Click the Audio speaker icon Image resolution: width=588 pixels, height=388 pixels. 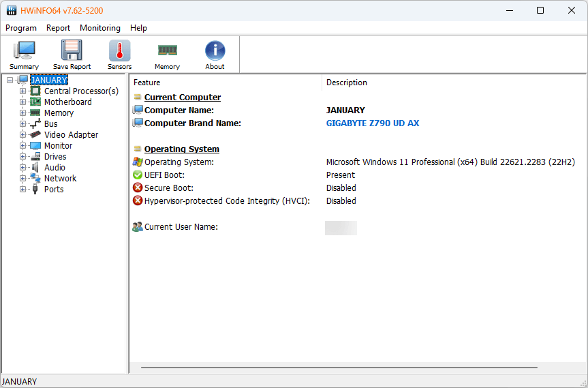point(35,167)
